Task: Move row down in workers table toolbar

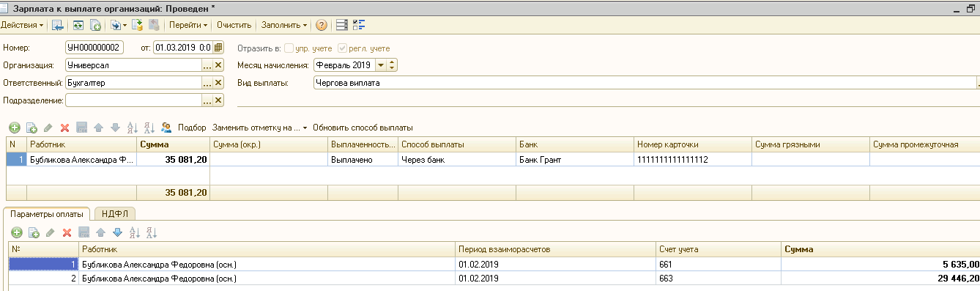Action: [115, 128]
